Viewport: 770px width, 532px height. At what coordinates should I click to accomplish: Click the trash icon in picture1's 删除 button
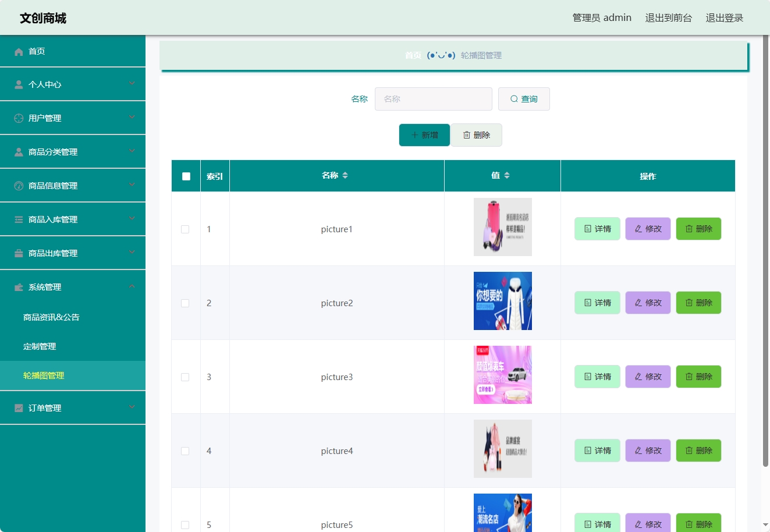(x=689, y=229)
